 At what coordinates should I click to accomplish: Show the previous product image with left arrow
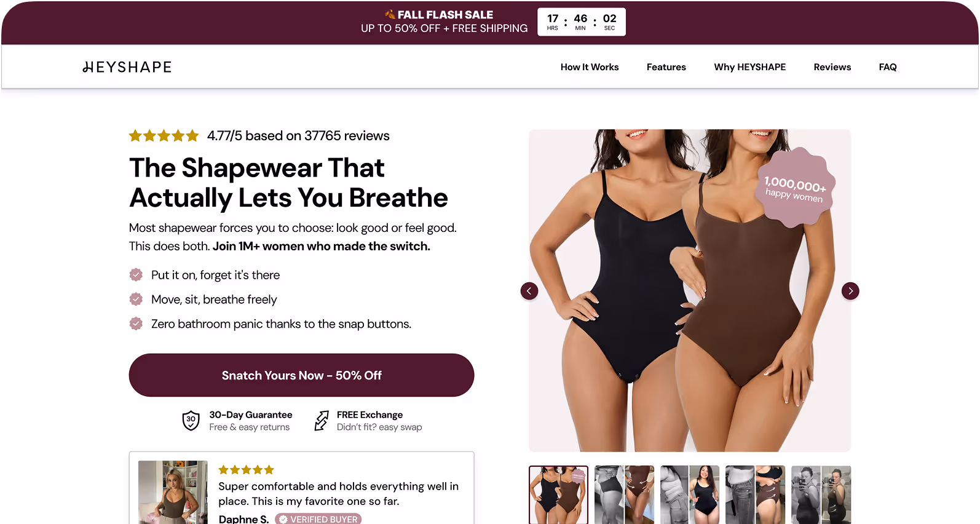tap(529, 291)
